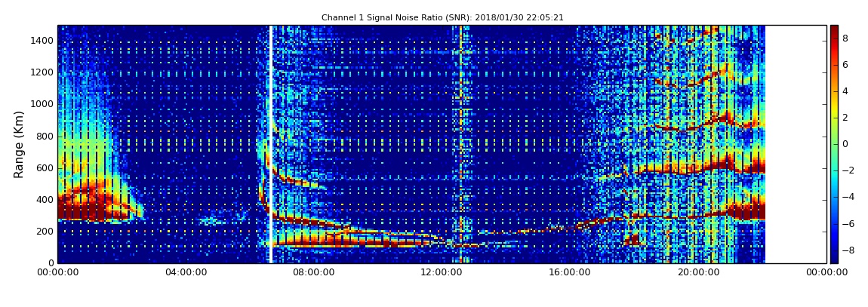Click the 1400 range tick label
The image size is (868, 307).
click(43, 41)
